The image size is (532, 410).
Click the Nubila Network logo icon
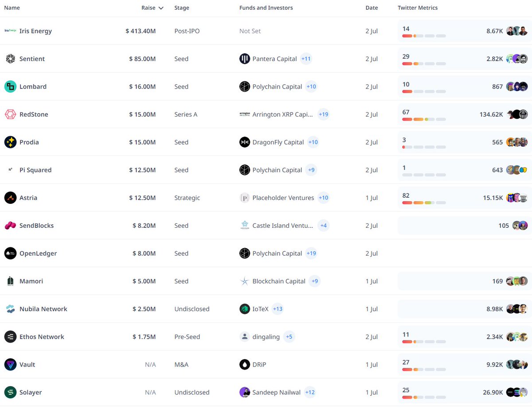[10, 309]
